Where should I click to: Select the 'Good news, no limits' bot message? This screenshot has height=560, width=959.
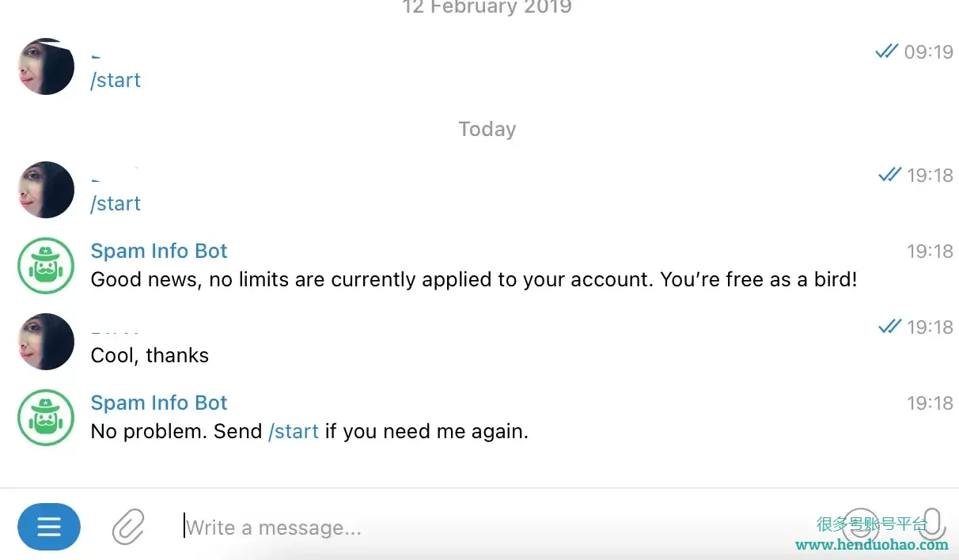(474, 279)
